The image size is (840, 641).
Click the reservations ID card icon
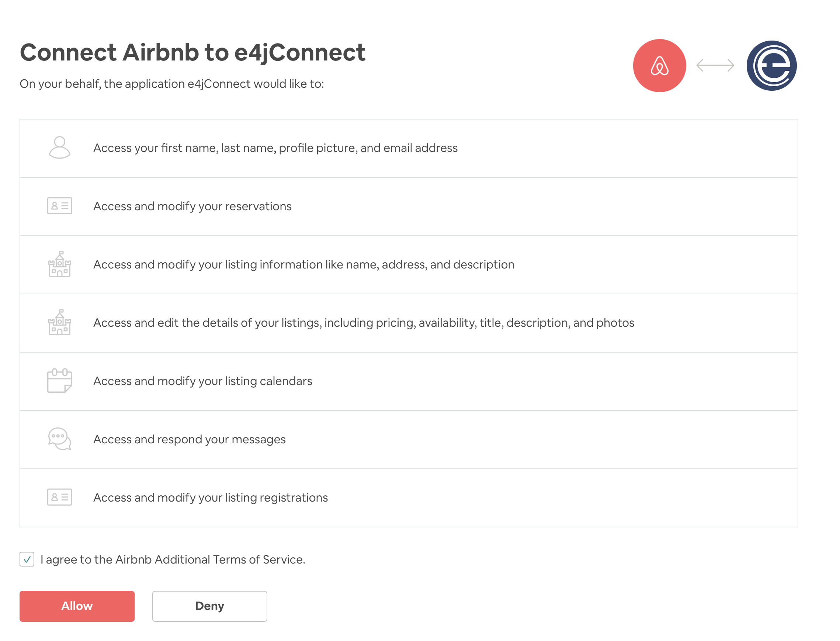point(59,206)
